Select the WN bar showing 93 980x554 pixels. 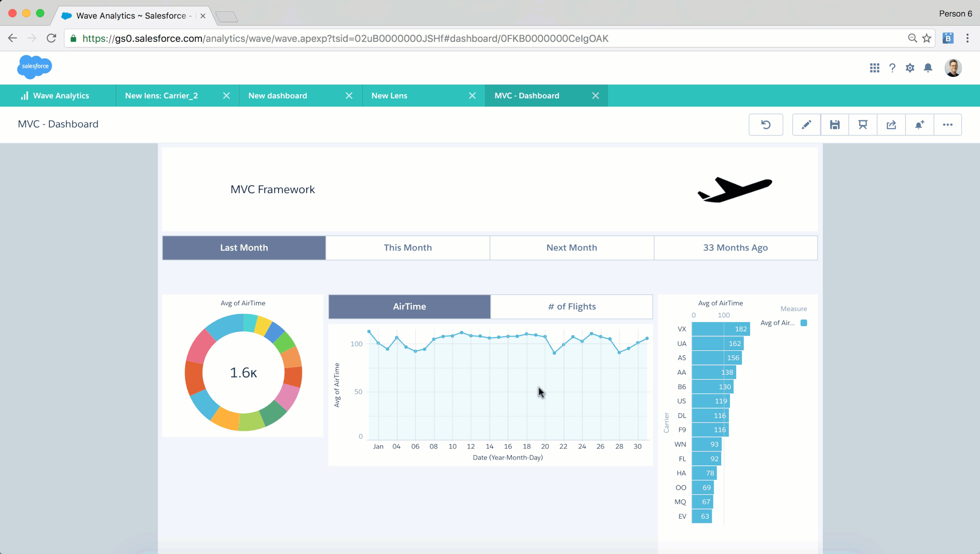[706, 444]
